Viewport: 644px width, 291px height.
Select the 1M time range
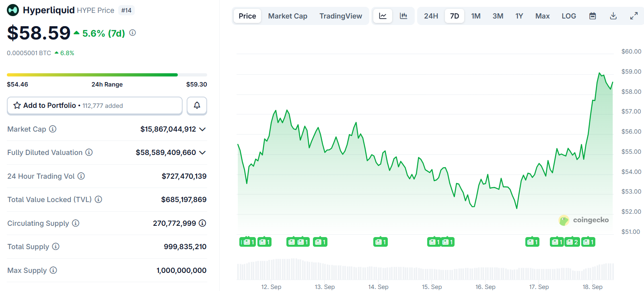[476, 16]
